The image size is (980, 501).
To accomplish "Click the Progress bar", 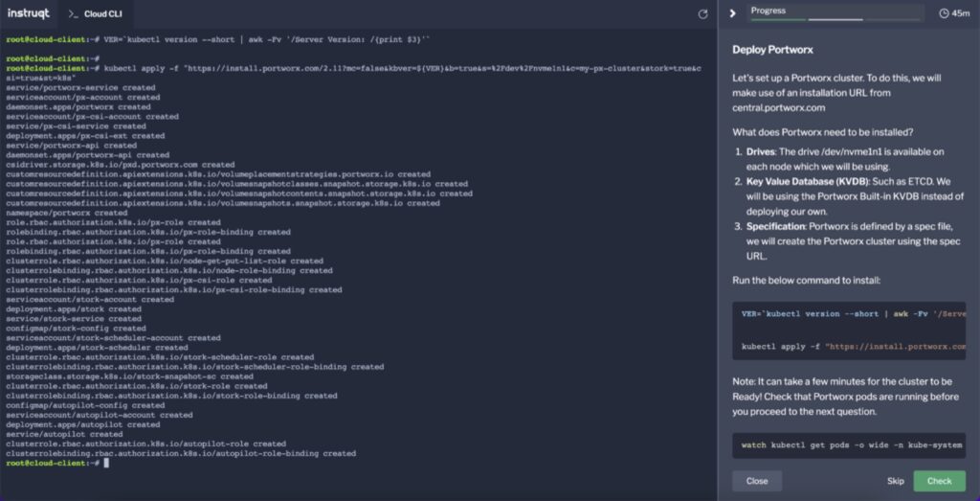I will (x=835, y=13).
